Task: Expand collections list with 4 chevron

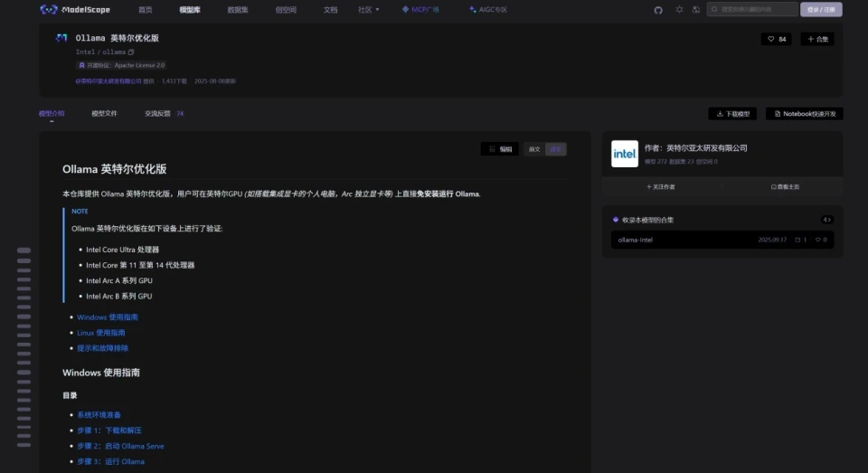Action: [826, 220]
